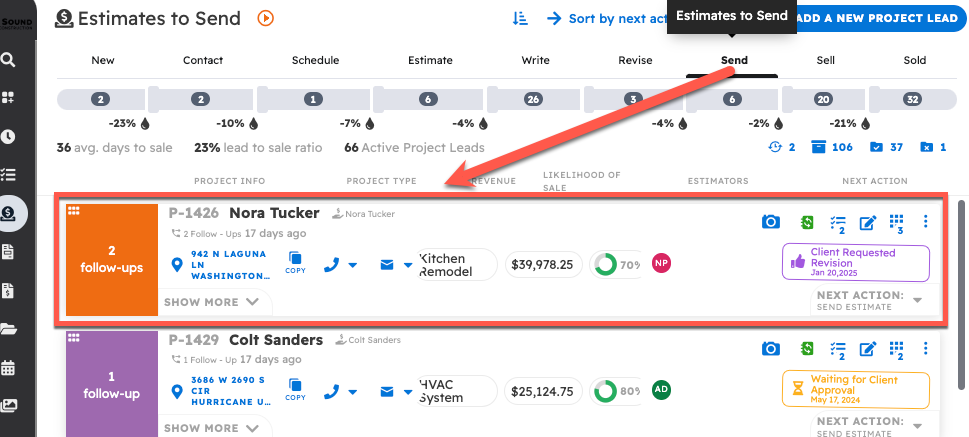Viewport: 969px width, 437px height.
Task: Click the edit pencil icon for Colt Sanders
Action: pyautogui.click(x=868, y=349)
